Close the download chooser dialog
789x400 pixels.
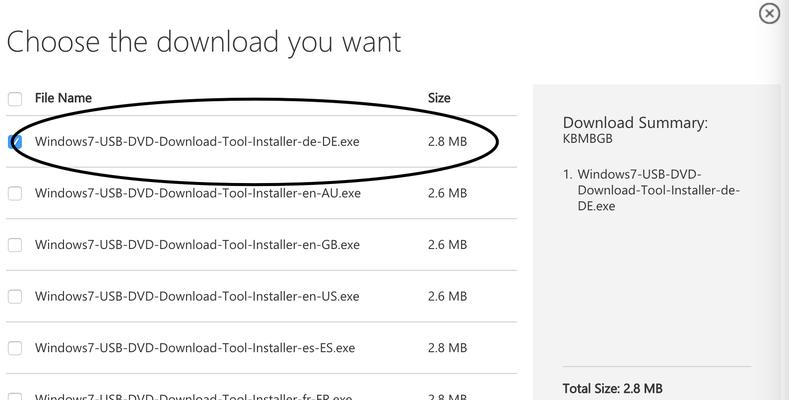(769, 14)
